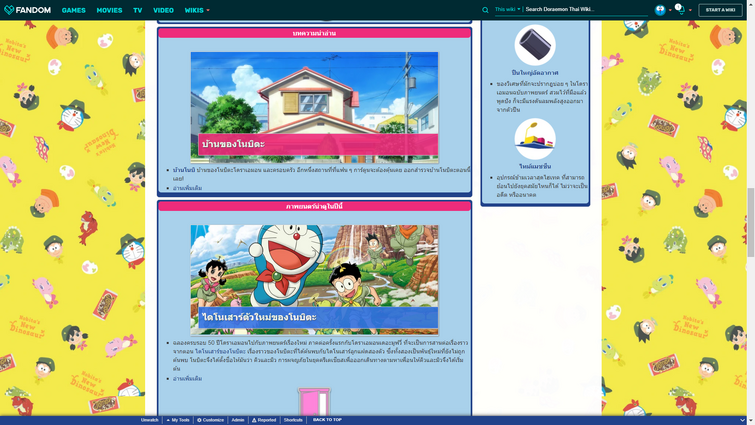The image size is (755, 425).
Task: Click the Reported warning triangle icon
Action: [254, 420]
